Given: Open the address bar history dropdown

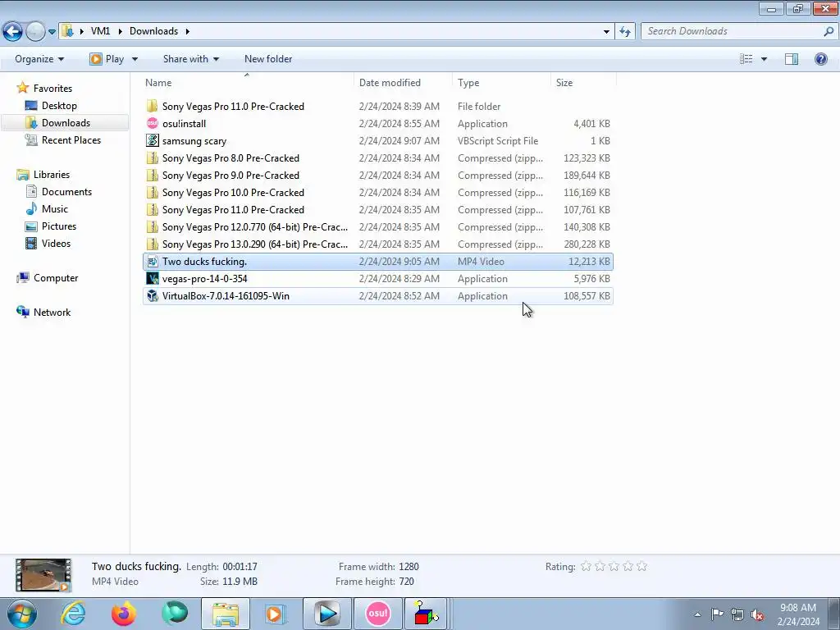Looking at the screenshot, I should coord(606,32).
